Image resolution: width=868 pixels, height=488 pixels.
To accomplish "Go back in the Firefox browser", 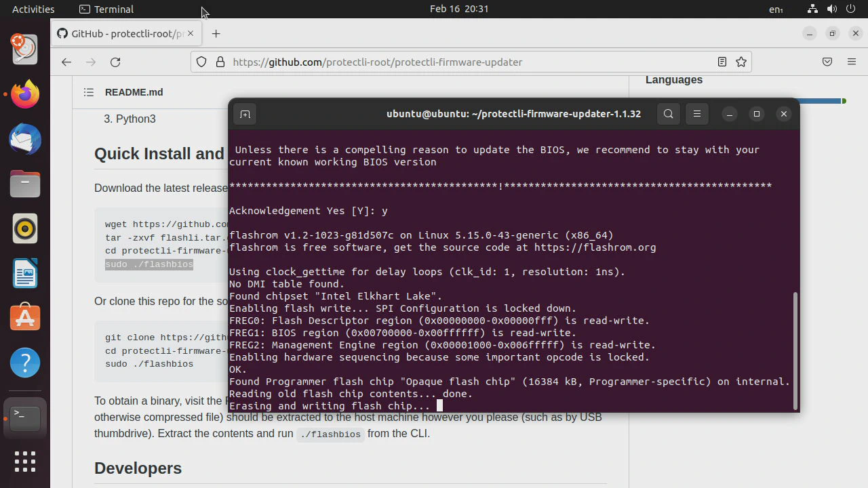I will 66,62.
